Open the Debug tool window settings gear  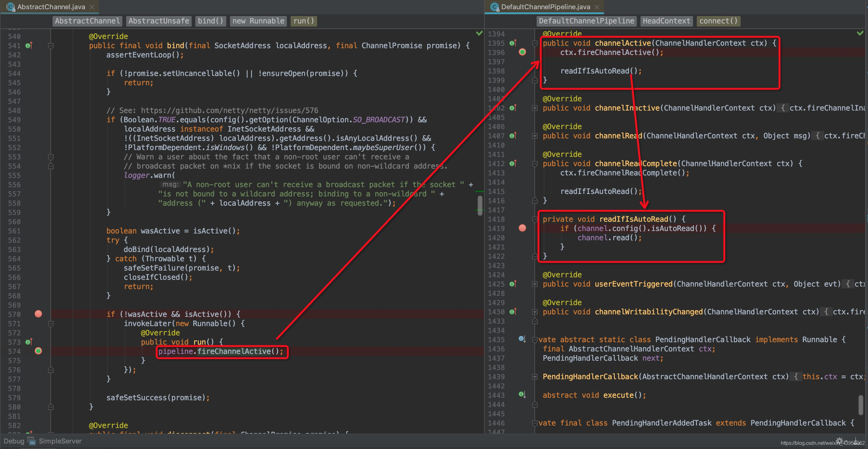pos(839,441)
